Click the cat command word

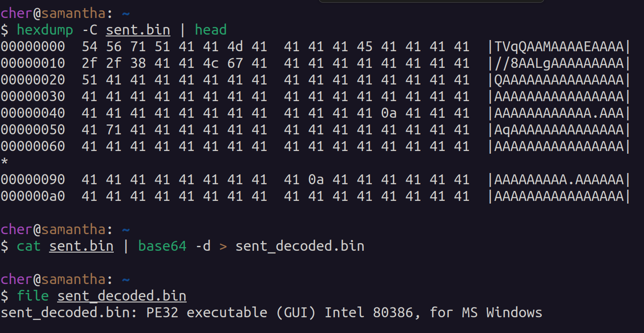(29, 246)
